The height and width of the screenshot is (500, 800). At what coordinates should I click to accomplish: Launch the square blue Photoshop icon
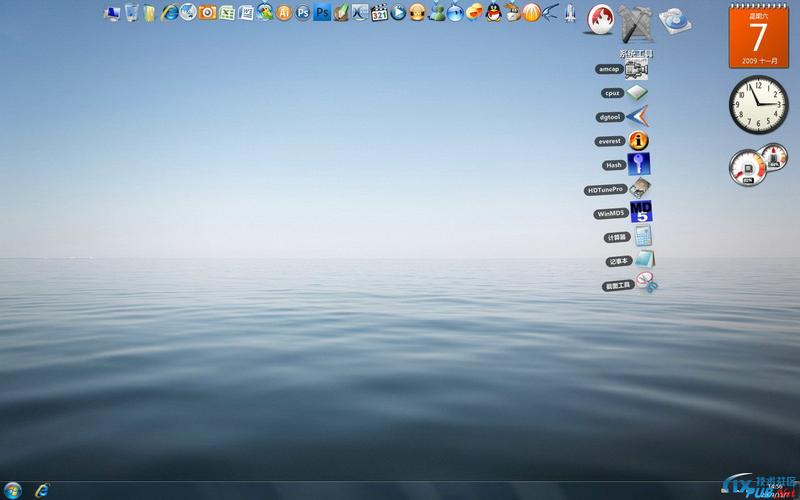pyautogui.click(x=322, y=12)
